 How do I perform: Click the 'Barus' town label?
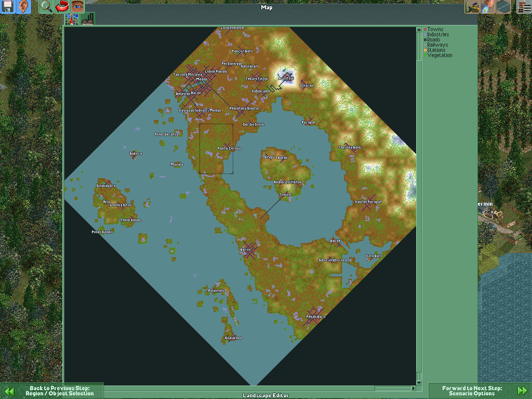point(245,249)
